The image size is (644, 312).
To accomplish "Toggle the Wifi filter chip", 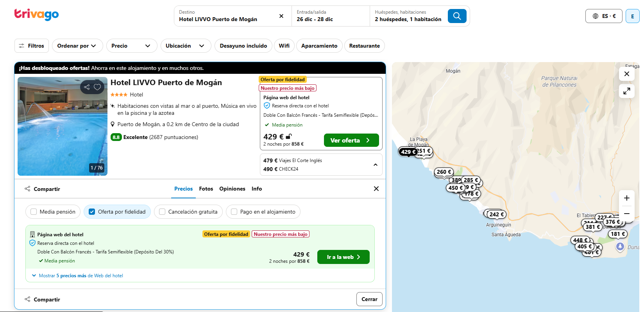I will [284, 46].
